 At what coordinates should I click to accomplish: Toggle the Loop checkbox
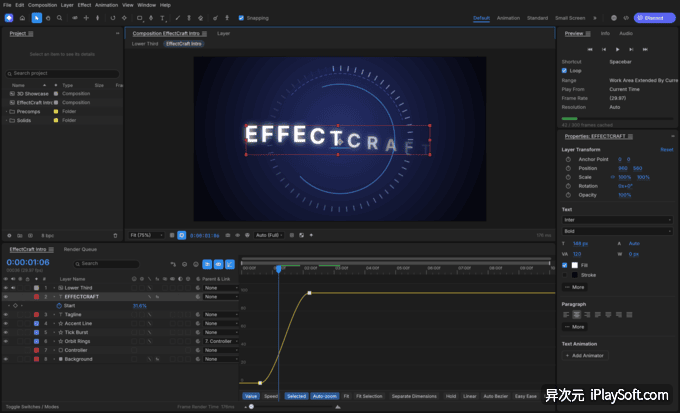coord(564,71)
